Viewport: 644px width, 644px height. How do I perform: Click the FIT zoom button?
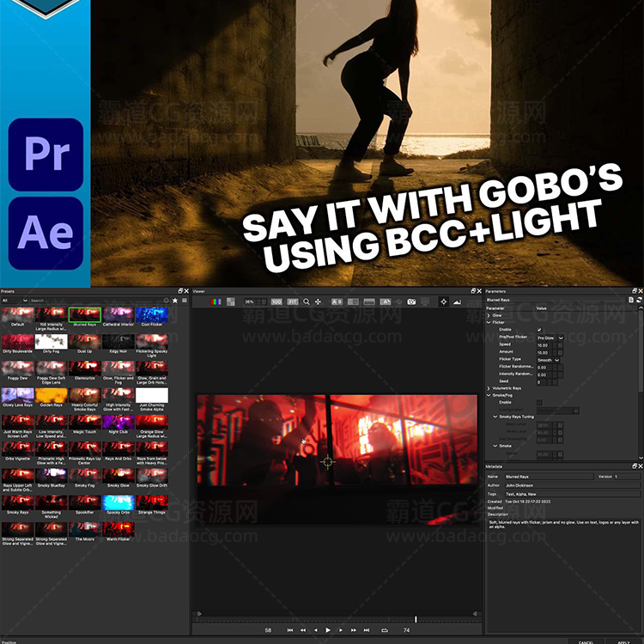(x=292, y=302)
